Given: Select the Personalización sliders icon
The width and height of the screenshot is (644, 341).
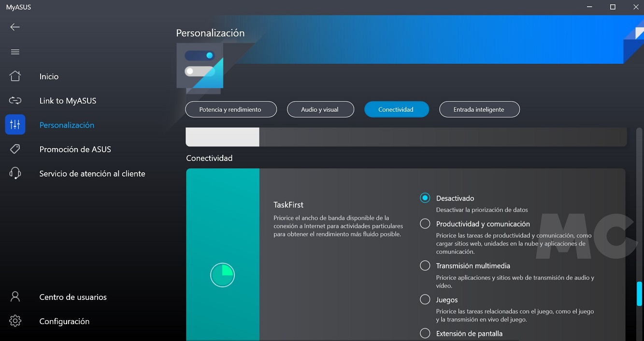Looking at the screenshot, I should [15, 125].
